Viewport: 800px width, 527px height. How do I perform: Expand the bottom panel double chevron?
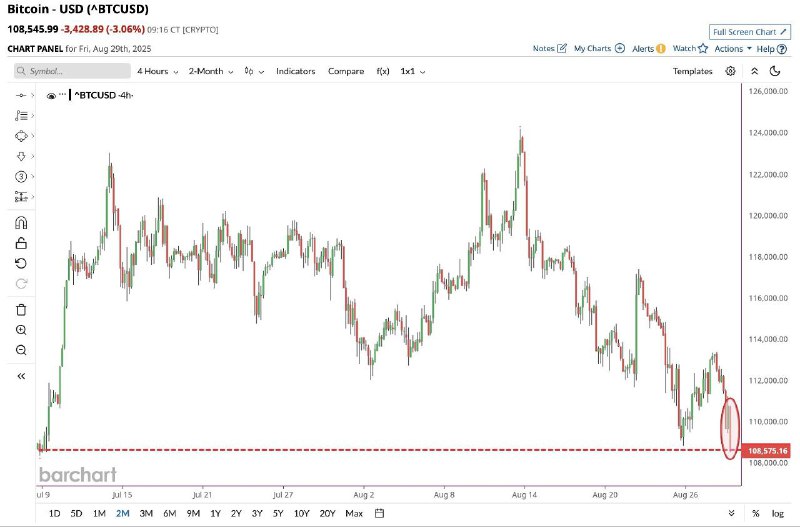(732, 513)
